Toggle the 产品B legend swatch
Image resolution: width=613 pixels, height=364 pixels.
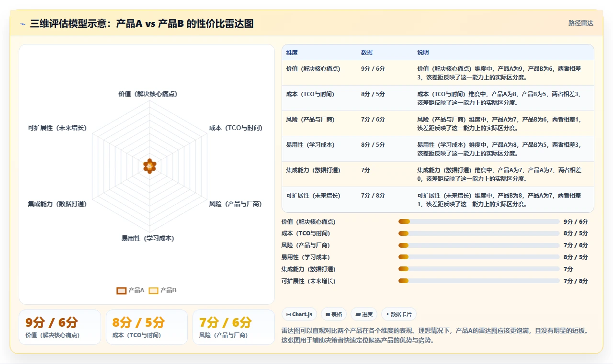[153, 290]
